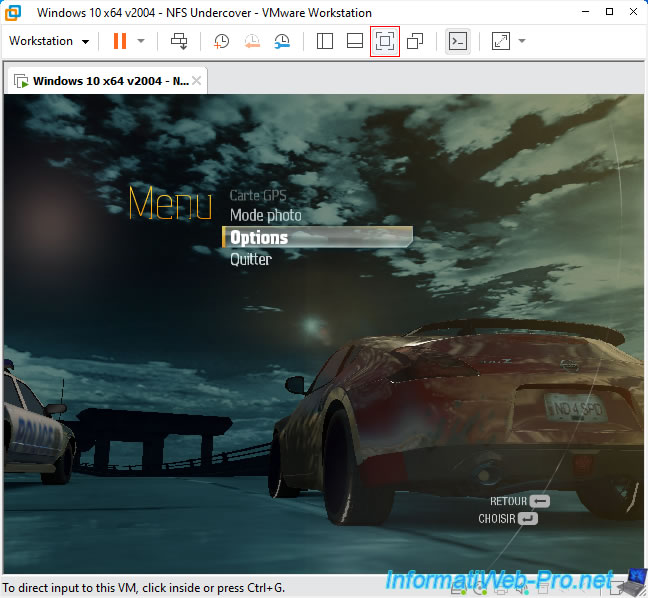Screen dimensions: 648x598
Task: Expand the stretch mode dropdown arrow
Action: 522,41
